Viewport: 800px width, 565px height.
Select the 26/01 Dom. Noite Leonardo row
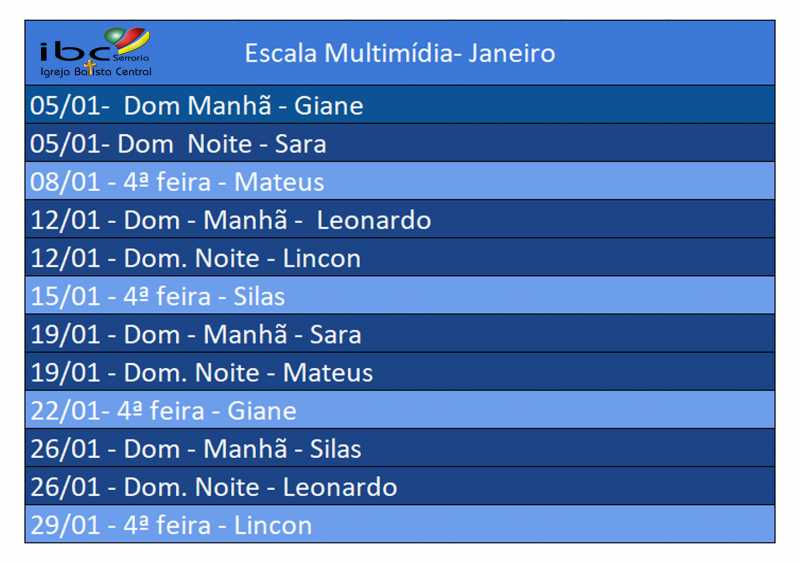click(400, 486)
